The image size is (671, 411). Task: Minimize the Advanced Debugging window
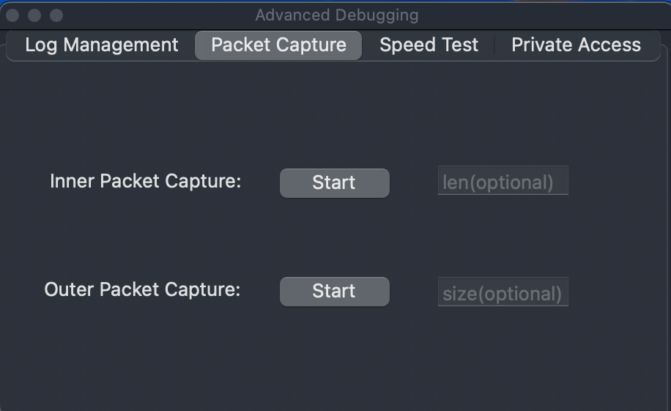pyautogui.click(x=35, y=15)
